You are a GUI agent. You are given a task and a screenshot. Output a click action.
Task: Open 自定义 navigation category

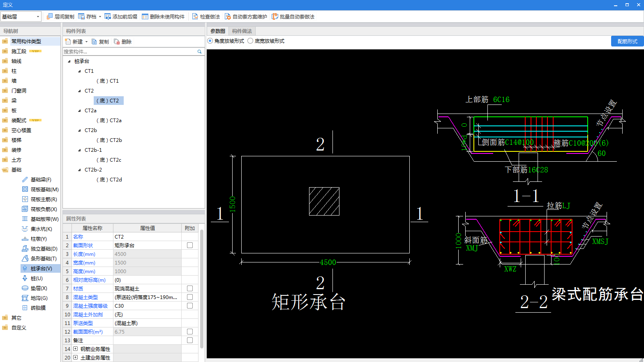tap(19, 327)
